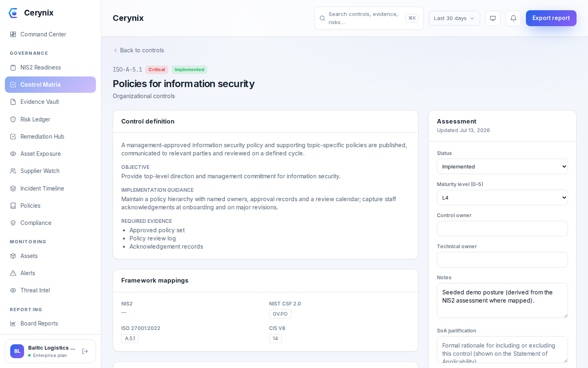The height and width of the screenshot is (368, 588).
Task: Click the NIS2 Readiness clipboard icon
Action: 13,67
